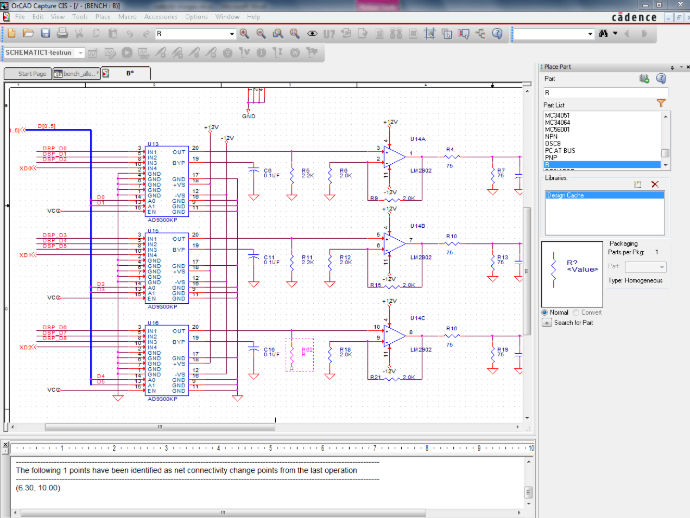Print the schematic using the printer icon
This screenshot has width=690, height=518.
pos(62,33)
